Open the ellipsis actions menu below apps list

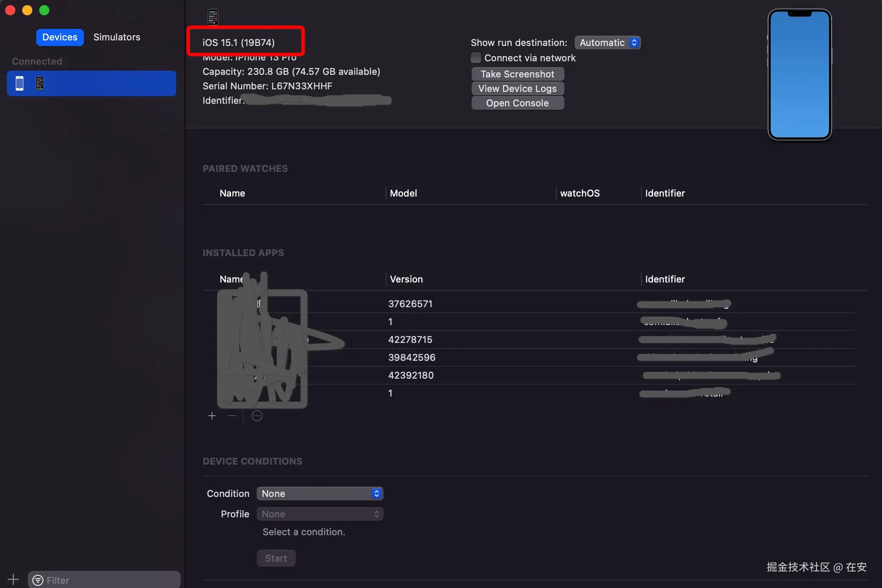pos(257,416)
